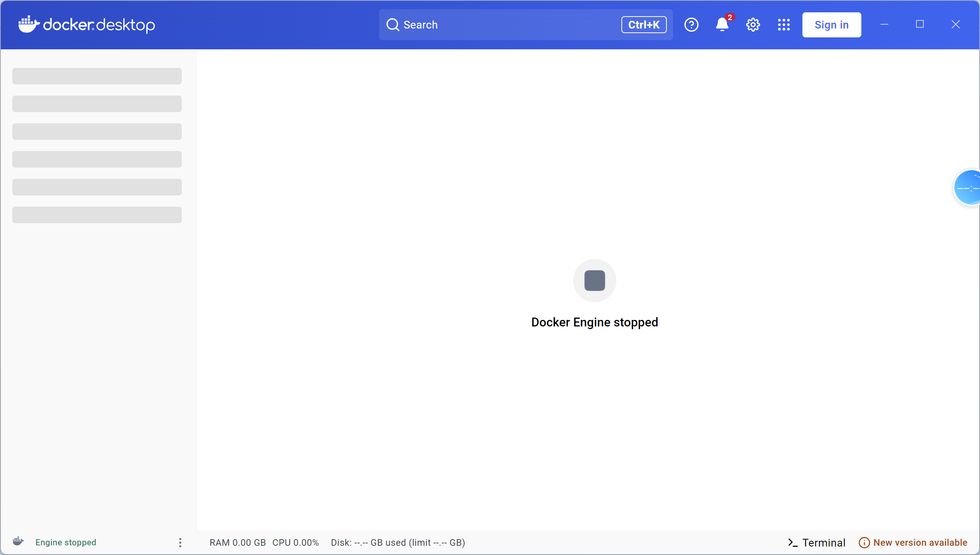Select the last placeholder sidebar item
The width and height of the screenshot is (980, 555).
point(97,215)
